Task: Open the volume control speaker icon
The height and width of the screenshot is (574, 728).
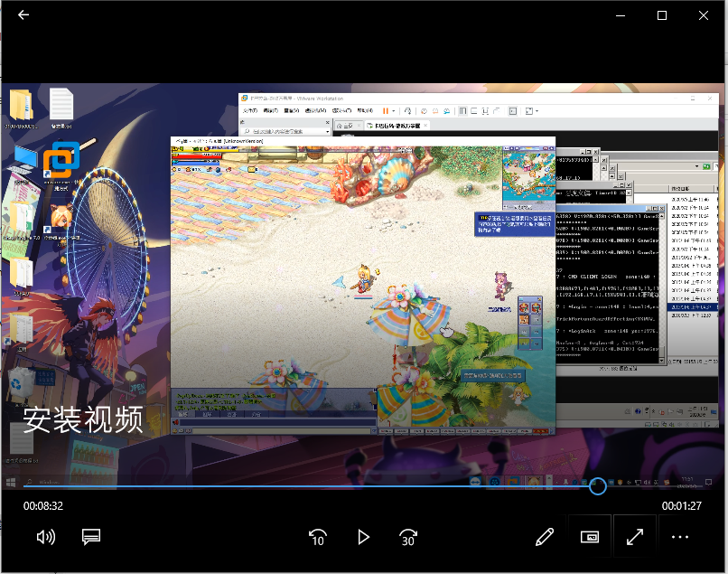Action: (45, 537)
